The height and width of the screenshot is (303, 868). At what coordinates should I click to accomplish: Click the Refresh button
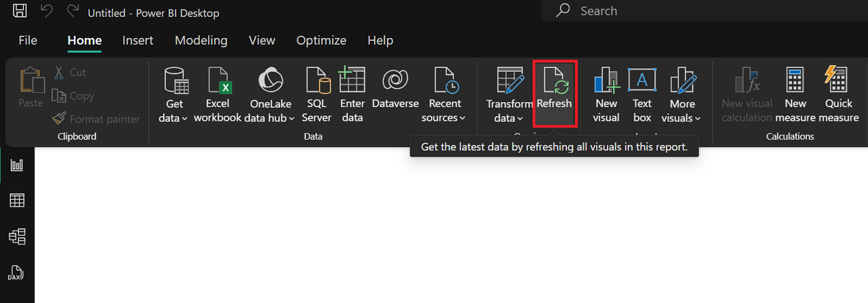pyautogui.click(x=555, y=94)
